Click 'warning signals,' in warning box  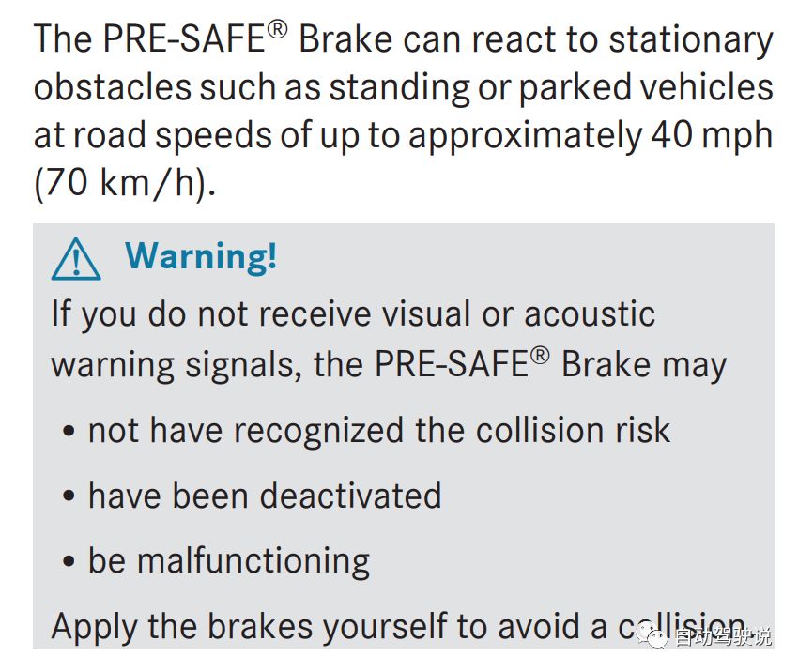[176, 366]
